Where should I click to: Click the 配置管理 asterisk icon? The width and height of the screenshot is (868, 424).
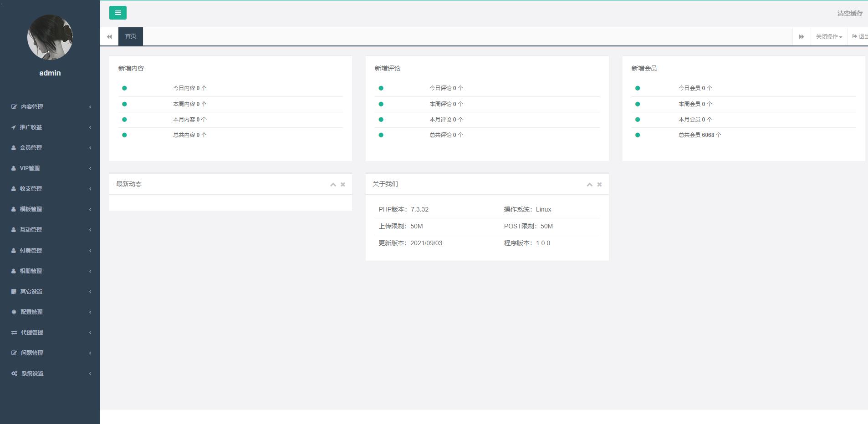[x=14, y=312]
